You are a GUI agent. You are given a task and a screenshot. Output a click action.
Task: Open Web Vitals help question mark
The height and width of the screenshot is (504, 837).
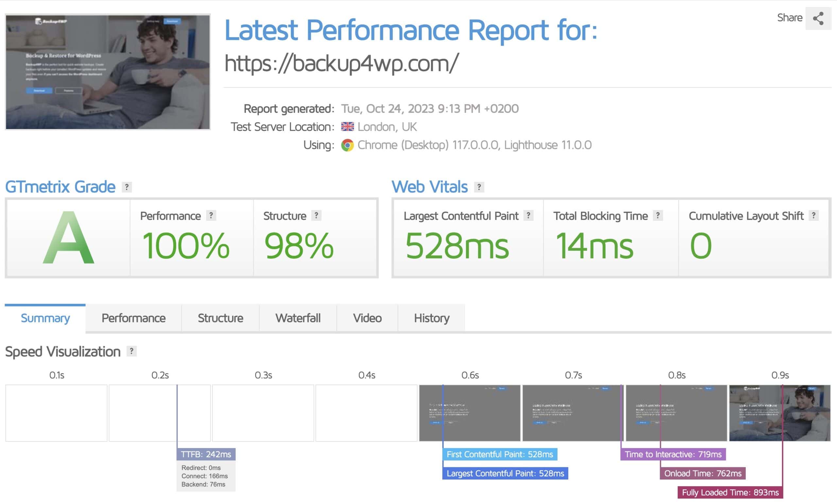coord(479,187)
